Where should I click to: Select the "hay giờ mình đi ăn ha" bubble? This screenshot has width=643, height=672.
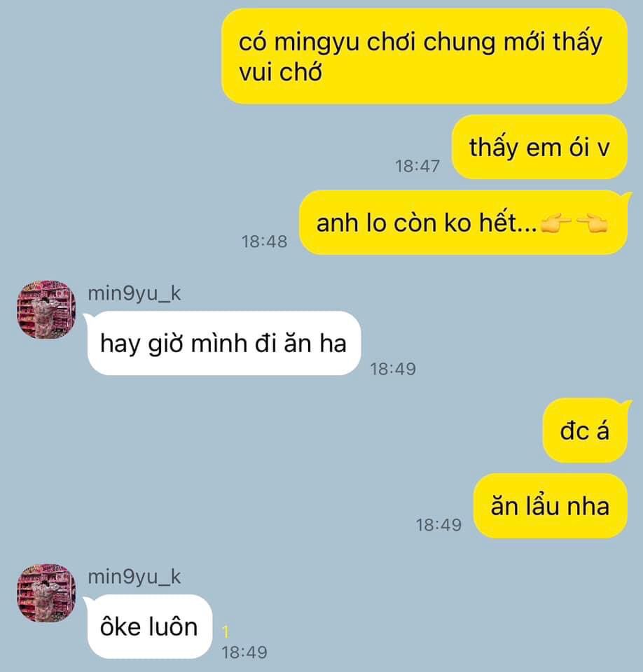(x=223, y=343)
